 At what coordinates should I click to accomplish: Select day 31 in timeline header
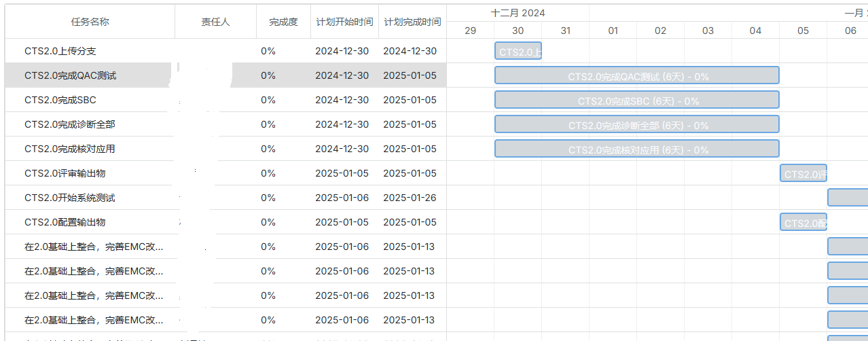pyautogui.click(x=565, y=31)
